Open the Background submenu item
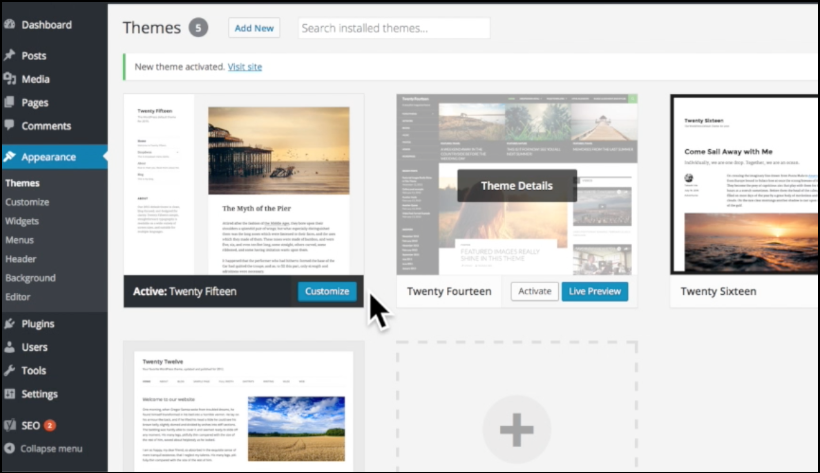The width and height of the screenshot is (820, 473). (30, 278)
